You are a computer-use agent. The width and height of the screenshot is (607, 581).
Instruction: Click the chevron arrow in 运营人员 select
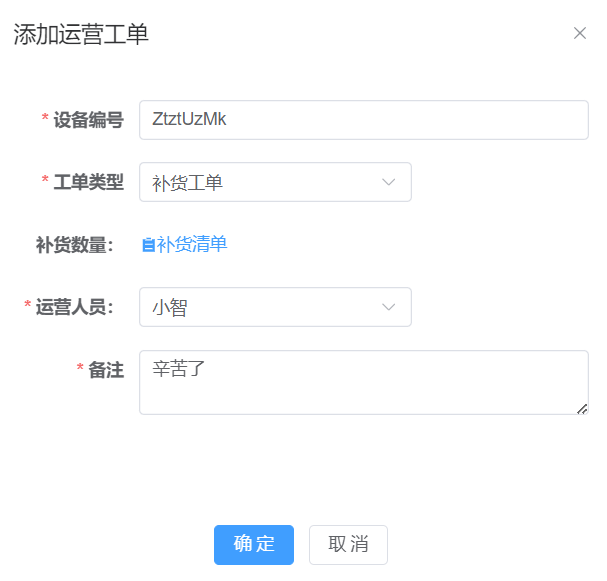tap(389, 307)
